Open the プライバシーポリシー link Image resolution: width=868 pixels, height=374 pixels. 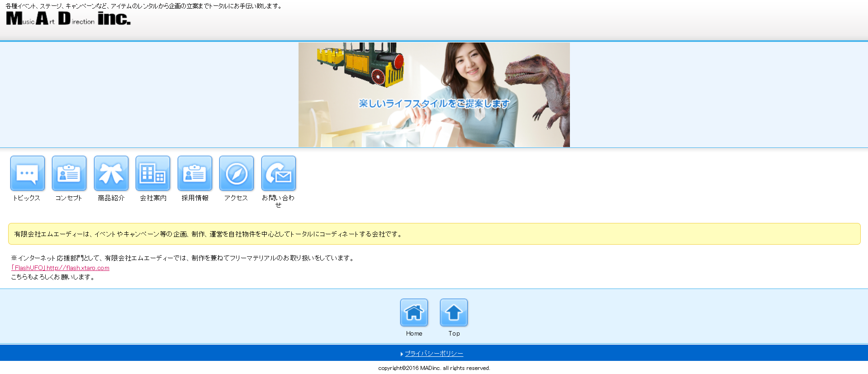pyautogui.click(x=434, y=354)
